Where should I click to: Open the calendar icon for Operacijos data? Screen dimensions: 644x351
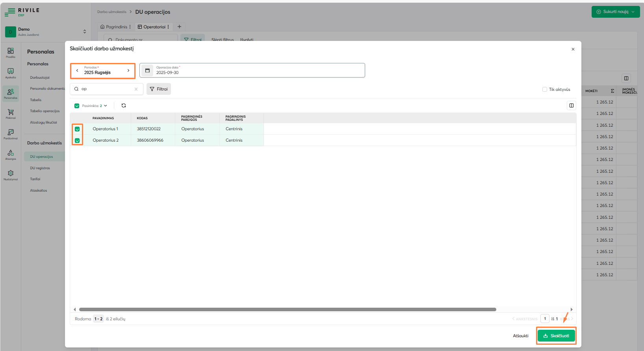click(147, 70)
